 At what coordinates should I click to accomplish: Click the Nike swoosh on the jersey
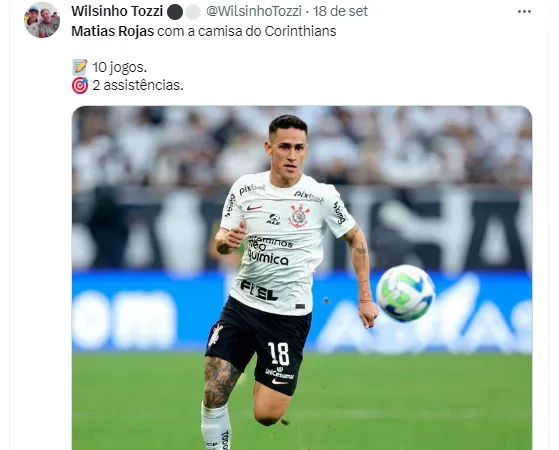point(254,208)
